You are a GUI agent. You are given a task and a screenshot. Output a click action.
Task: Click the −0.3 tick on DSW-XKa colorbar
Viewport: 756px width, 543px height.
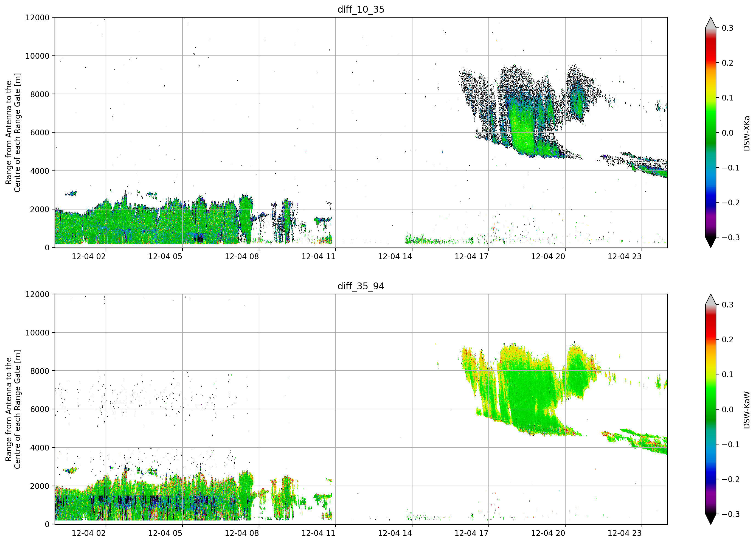pyautogui.click(x=731, y=237)
